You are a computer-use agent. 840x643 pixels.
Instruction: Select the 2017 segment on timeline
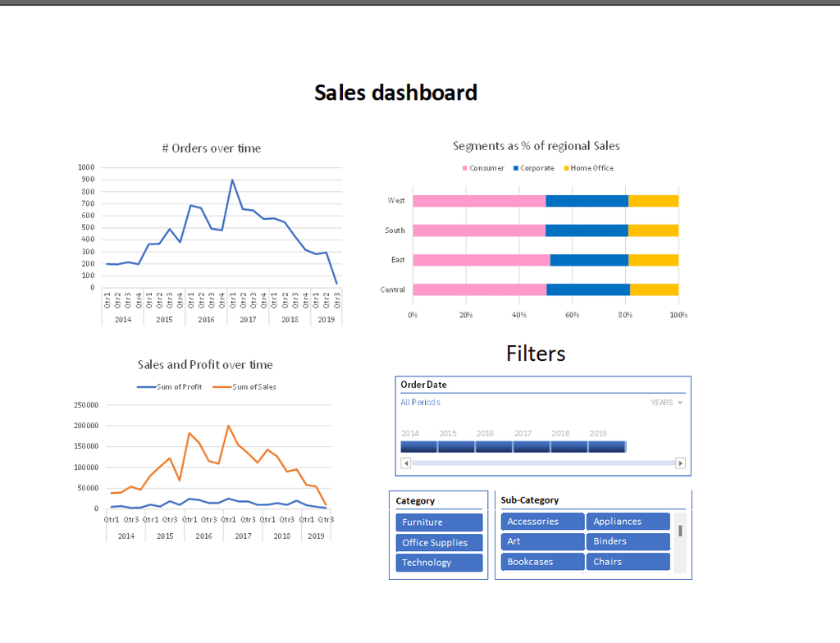532,447
